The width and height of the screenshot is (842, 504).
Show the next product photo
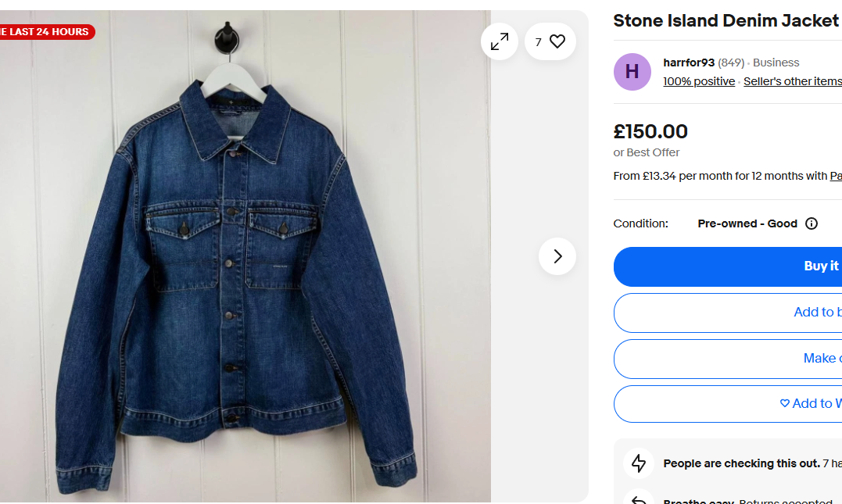557,256
